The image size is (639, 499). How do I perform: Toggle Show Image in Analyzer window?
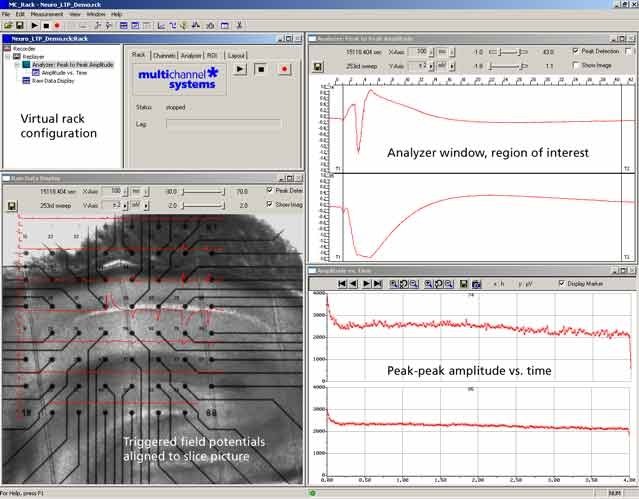575,65
